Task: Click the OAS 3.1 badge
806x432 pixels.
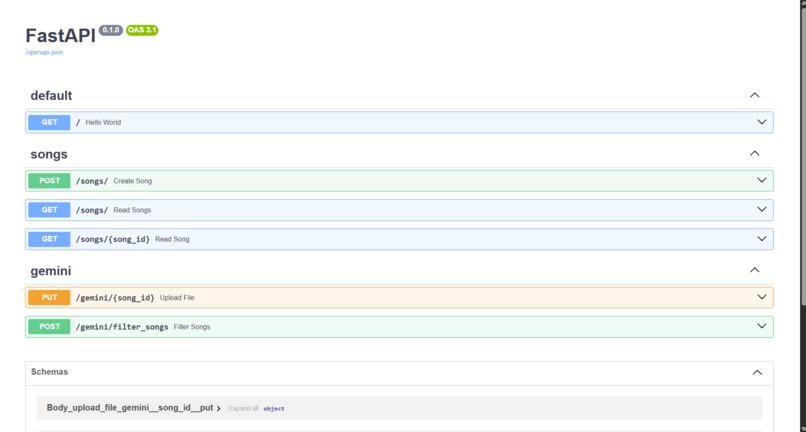Action: coord(142,30)
